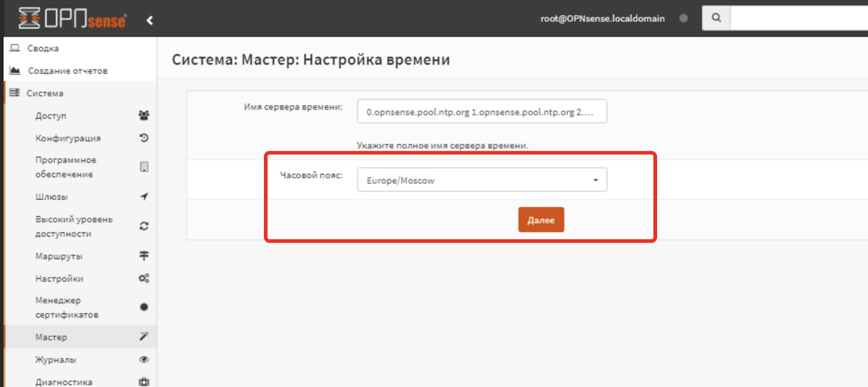Click hint Укажите полное имя сервера времени
This screenshot has width=868, height=387.
coord(442,145)
